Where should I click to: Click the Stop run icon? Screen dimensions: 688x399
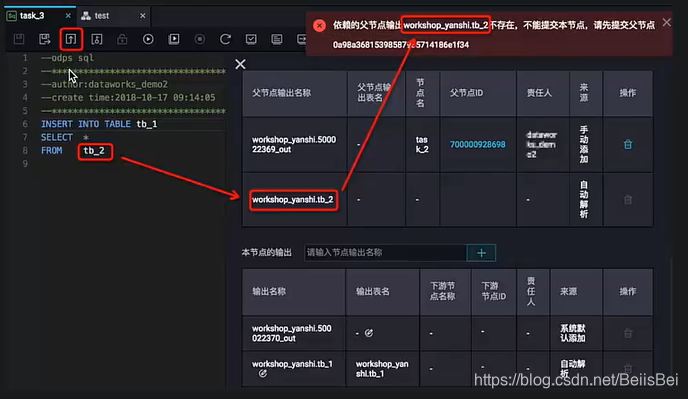(x=200, y=39)
